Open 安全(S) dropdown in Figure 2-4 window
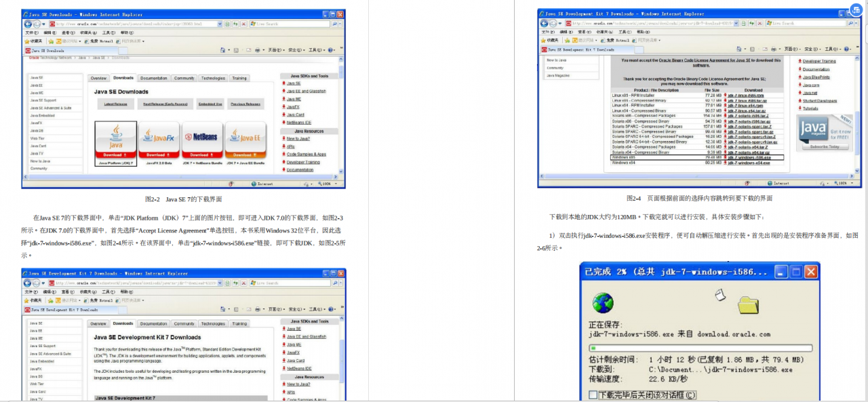868x402 pixels. tap(811, 49)
